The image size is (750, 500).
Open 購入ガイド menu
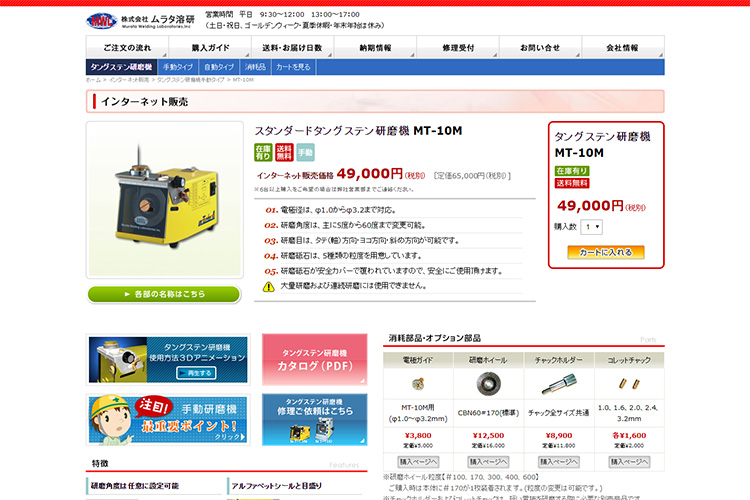[x=210, y=47]
